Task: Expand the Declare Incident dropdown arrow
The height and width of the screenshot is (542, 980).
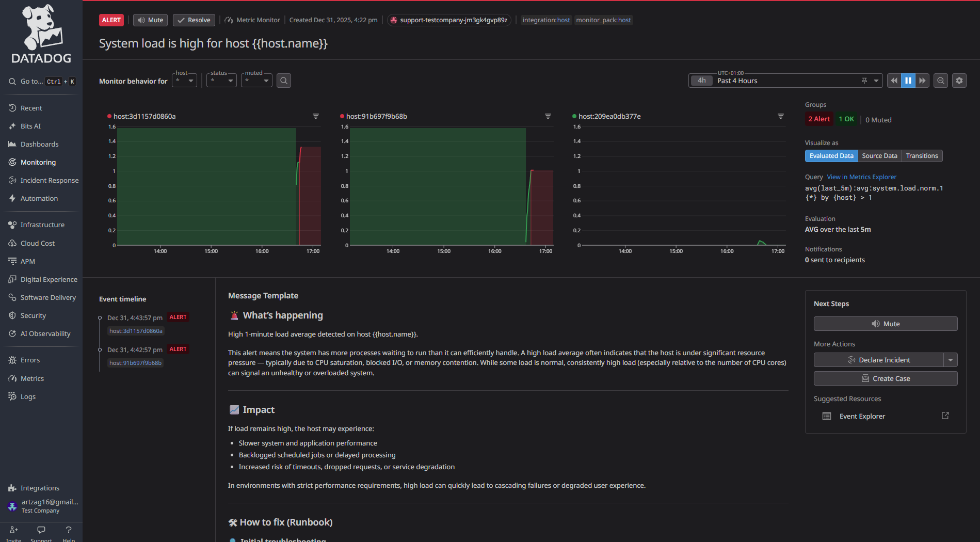Action: [x=951, y=360]
